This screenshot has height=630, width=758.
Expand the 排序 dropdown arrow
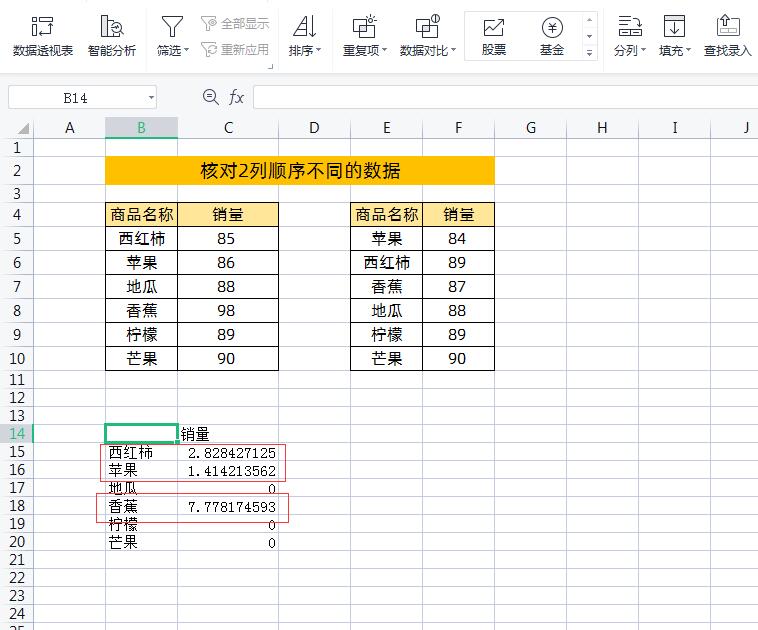(318, 50)
